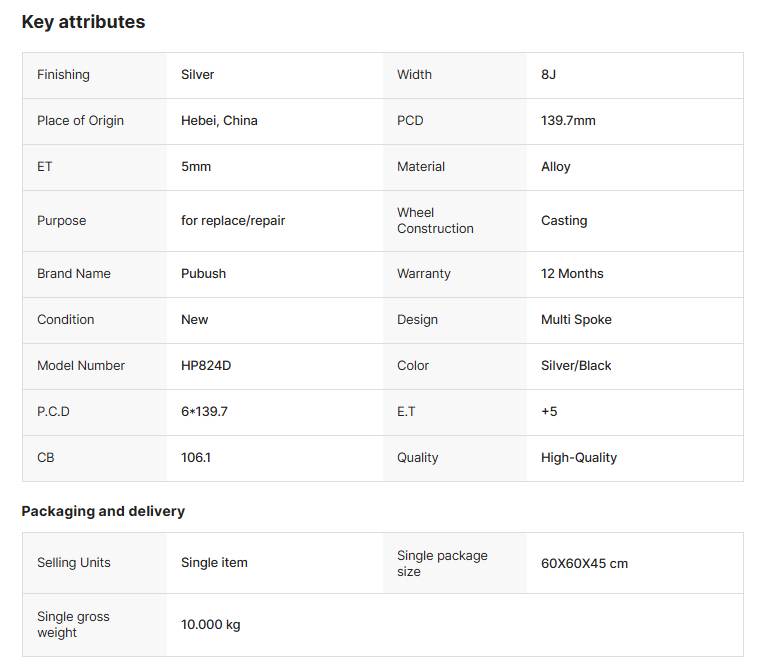This screenshot has width=774, height=668.
Task: Click the Hebei, China origin value
Action: click(x=219, y=121)
